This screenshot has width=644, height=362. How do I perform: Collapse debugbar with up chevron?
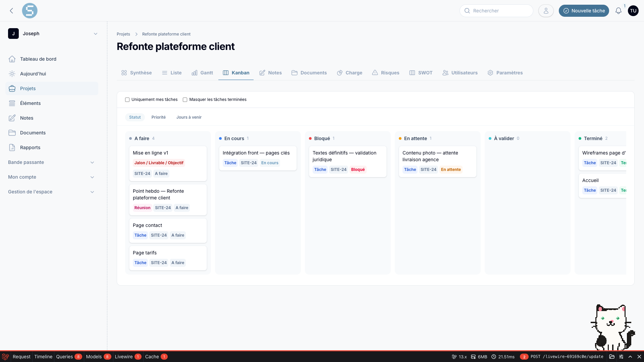630,357
